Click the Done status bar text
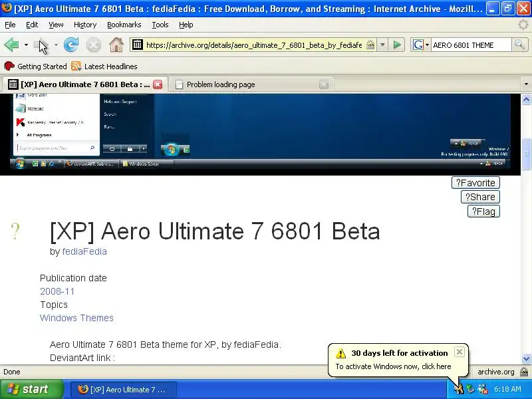 click(12, 372)
